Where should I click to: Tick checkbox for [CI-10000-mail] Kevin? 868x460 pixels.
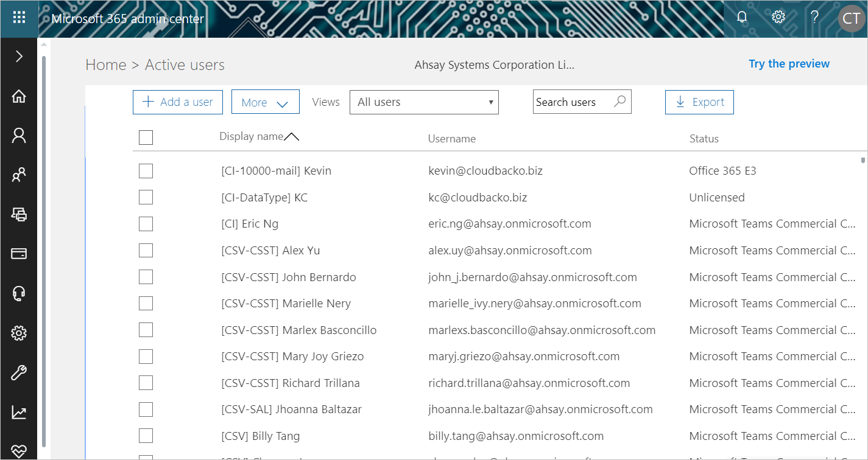point(146,171)
